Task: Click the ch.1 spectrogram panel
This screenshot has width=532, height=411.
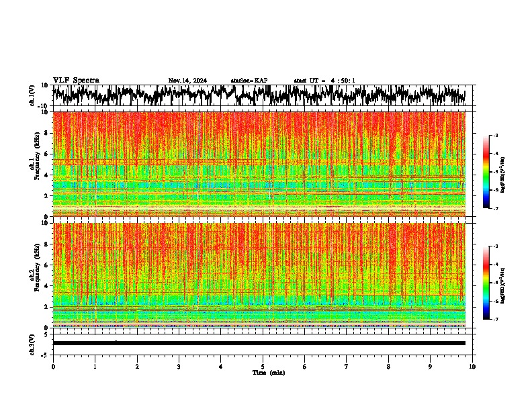Action: pyautogui.click(x=259, y=164)
